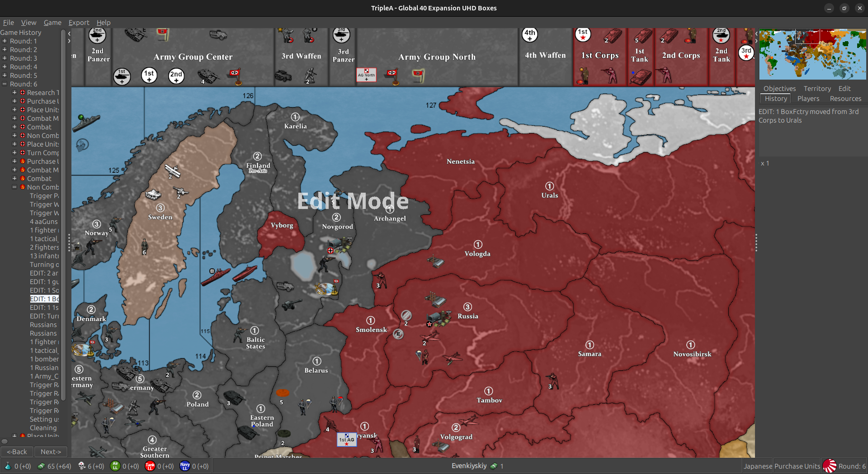Expand the German Research step node
Viewport: 868px width, 474px height.
(14, 93)
